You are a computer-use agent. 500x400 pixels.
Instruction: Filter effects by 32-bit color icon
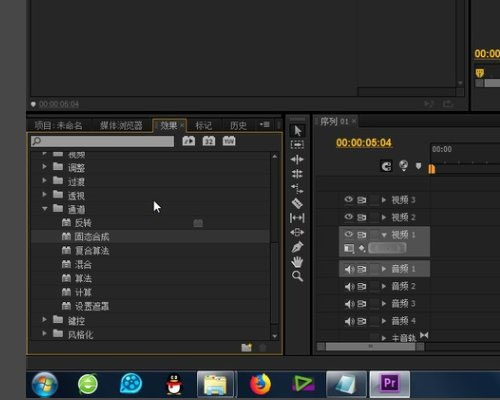(209, 141)
